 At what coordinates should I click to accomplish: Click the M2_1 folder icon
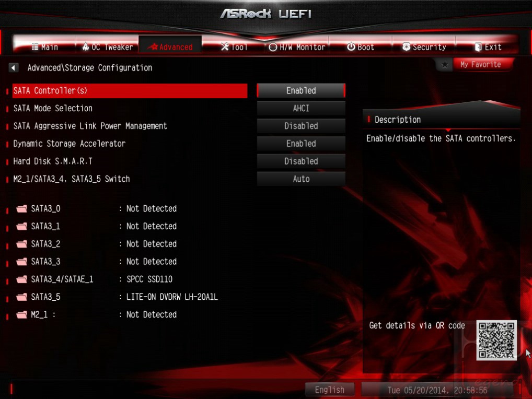point(22,314)
